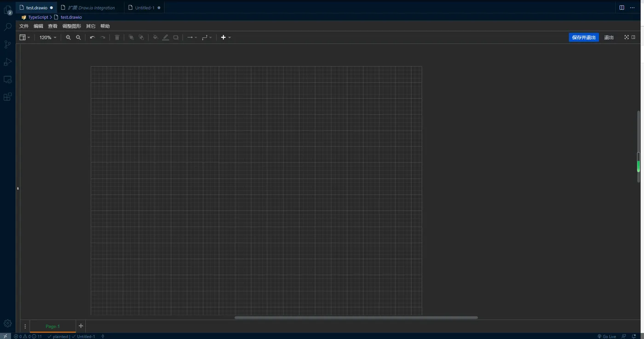Undo the last diagram action

pos(92,37)
